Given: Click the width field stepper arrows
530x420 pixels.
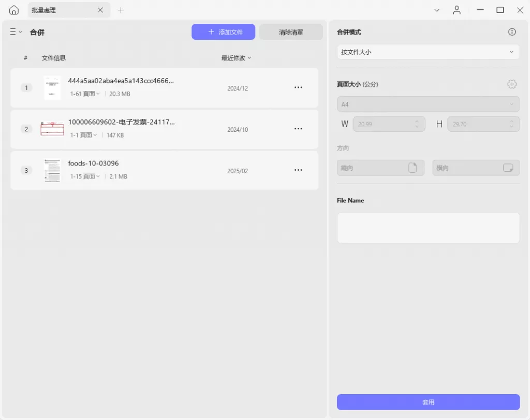Looking at the screenshot, I should [x=417, y=124].
